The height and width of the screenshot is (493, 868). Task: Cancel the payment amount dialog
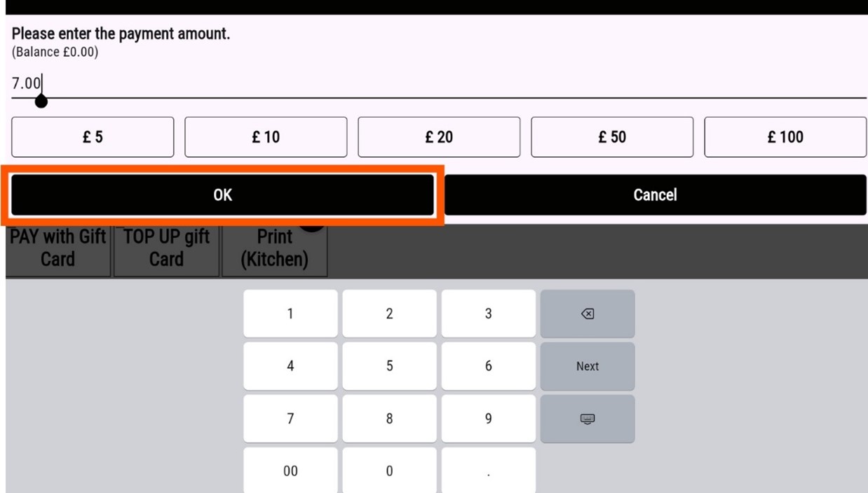point(655,195)
